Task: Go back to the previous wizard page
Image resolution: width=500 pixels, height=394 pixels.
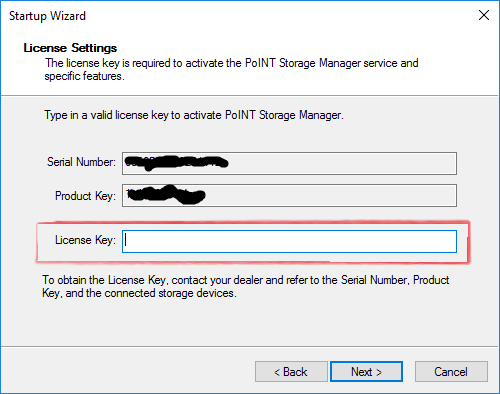Action: [x=291, y=372]
